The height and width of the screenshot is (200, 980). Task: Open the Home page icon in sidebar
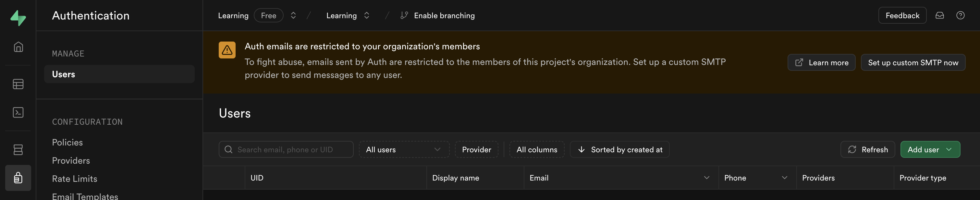pos(18,47)
